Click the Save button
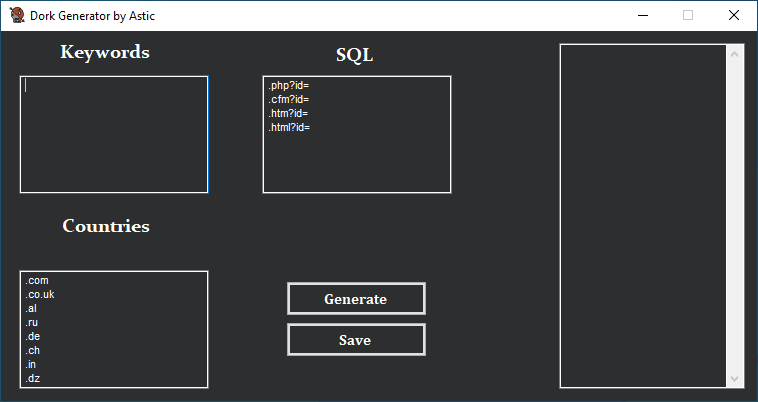The image size is (758, 402). pos(356,340)
